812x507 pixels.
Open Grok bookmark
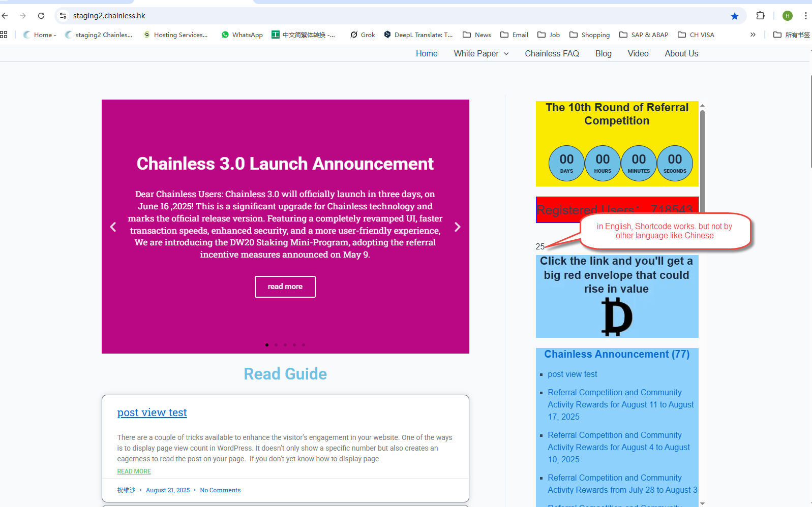point(363,35)
